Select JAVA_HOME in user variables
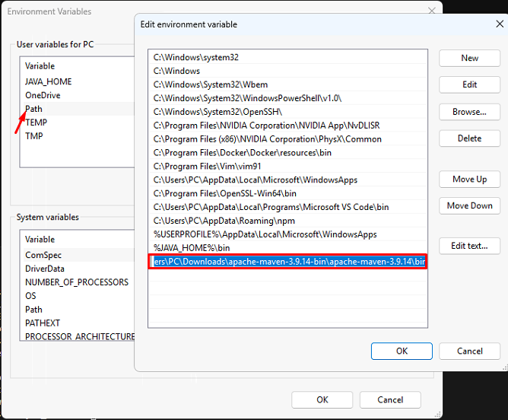 coord(49,81)
